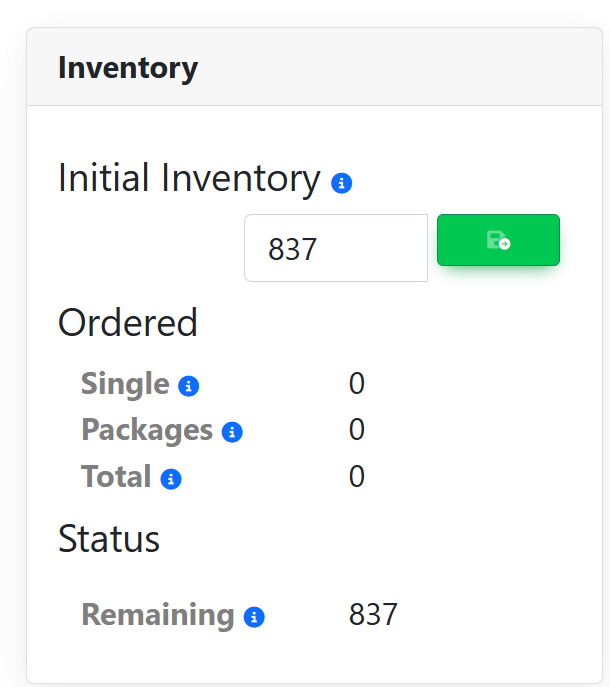The image size is (610, 687).
Task: Click the Total ordered value 0
Action: (x=357, y=477)
